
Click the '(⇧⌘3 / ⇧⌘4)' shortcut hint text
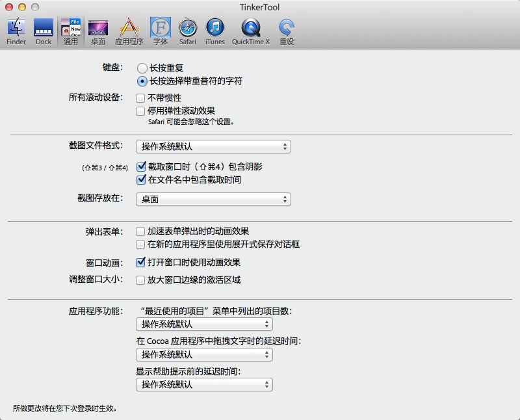point(105,168)
